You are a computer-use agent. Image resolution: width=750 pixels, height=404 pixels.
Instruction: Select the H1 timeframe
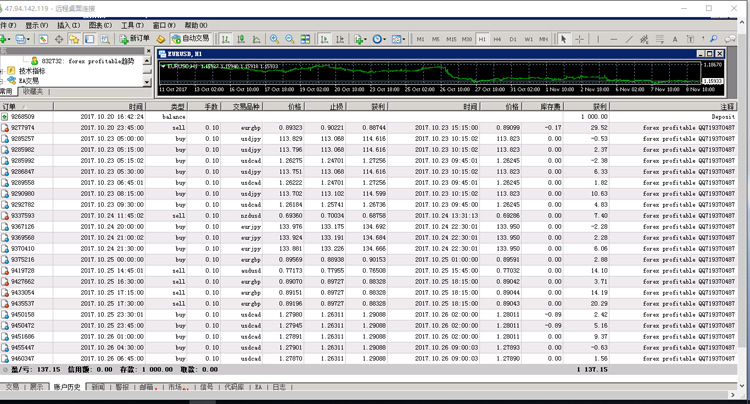(x=482, y=39)
